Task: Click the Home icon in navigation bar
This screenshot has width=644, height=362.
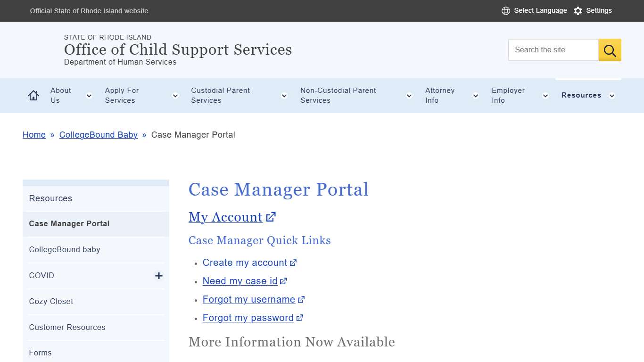Action: (x=33, y=95)
